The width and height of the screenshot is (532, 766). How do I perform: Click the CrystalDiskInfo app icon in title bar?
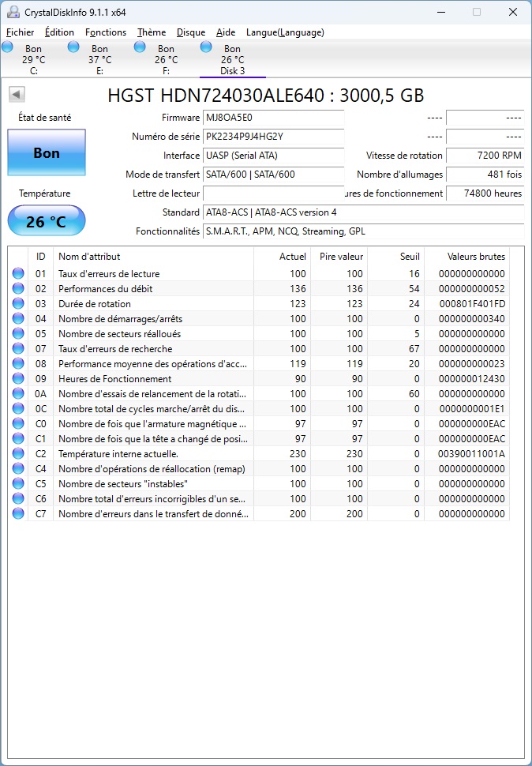point(13,12)
